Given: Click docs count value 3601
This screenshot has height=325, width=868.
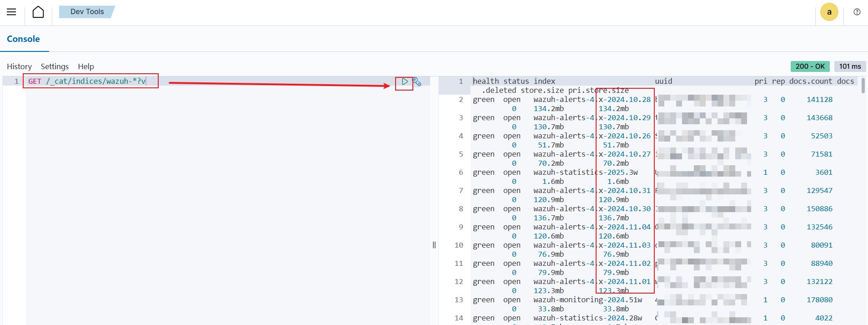Looking at the screenshot, I should [x=824, y=172].
